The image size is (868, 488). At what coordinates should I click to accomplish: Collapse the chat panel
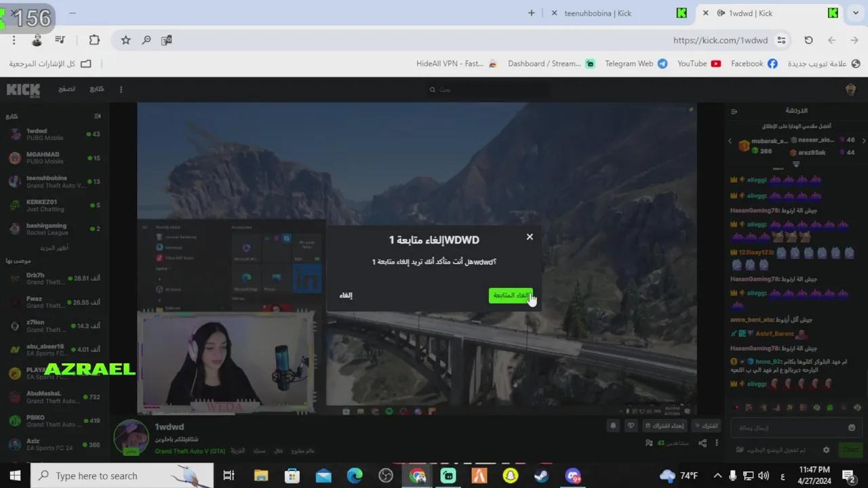[733, 111]
